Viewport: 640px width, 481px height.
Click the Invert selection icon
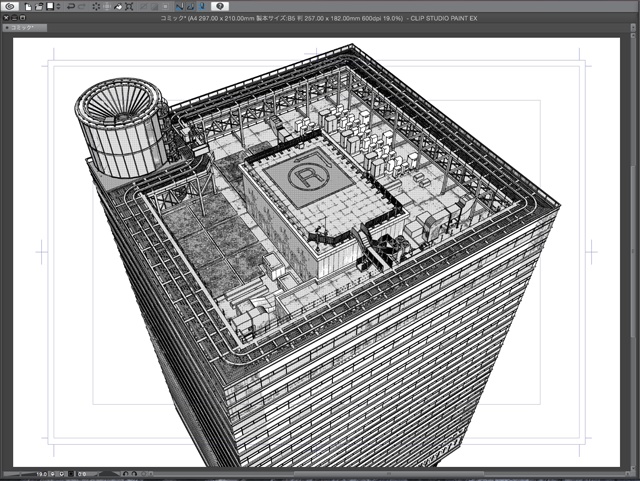[155, 7]
